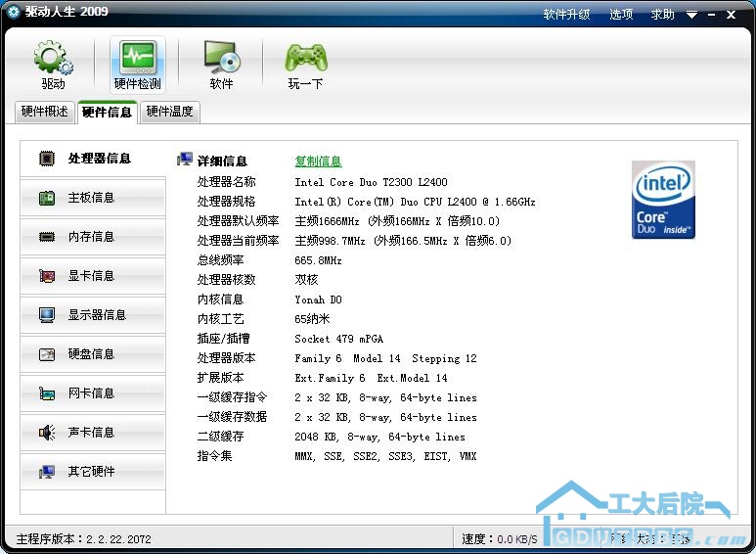Screen dimensions: 756x554
Task: Click the process value 65纳米
Action: click(x=312, y=319)
